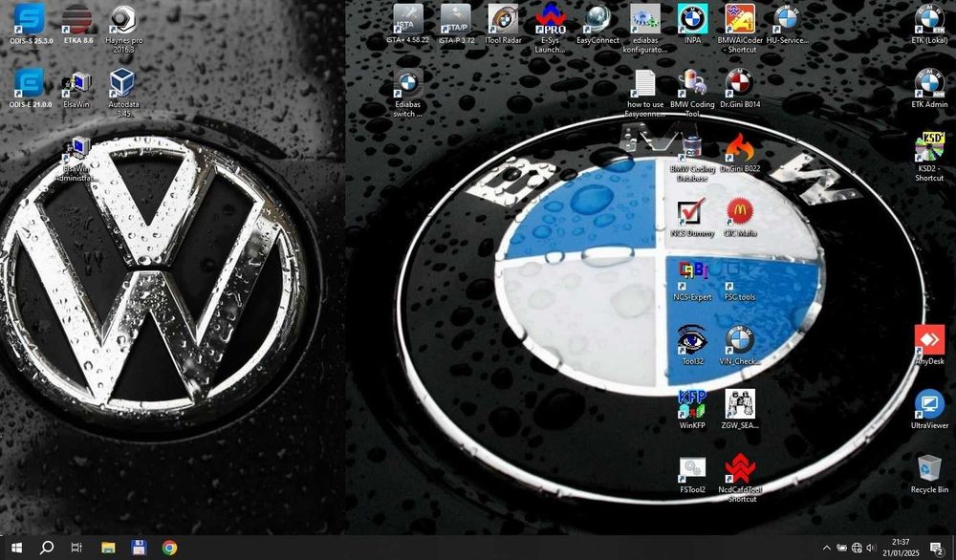Open the how to use Easyconnect text file
The image size is (956, 560).
[645, 83]
